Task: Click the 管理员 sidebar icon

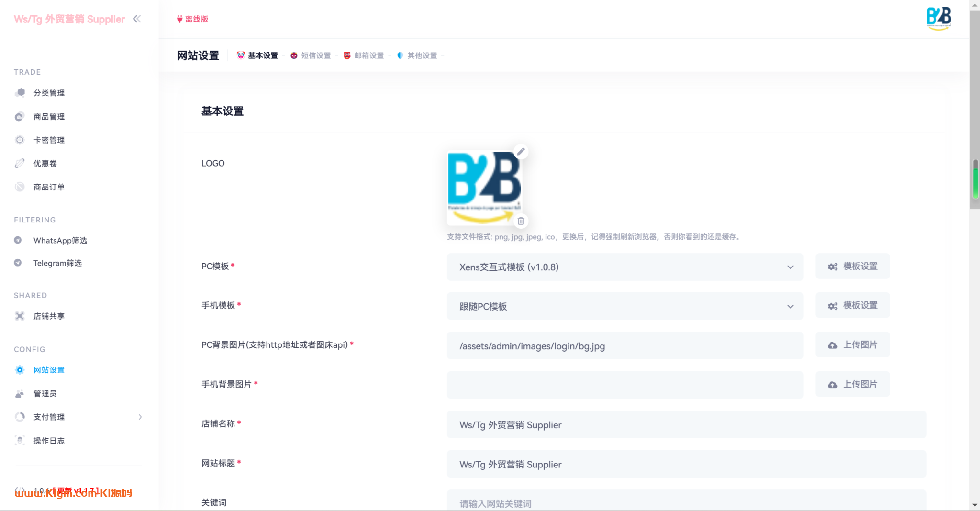Action: point(20,393)
